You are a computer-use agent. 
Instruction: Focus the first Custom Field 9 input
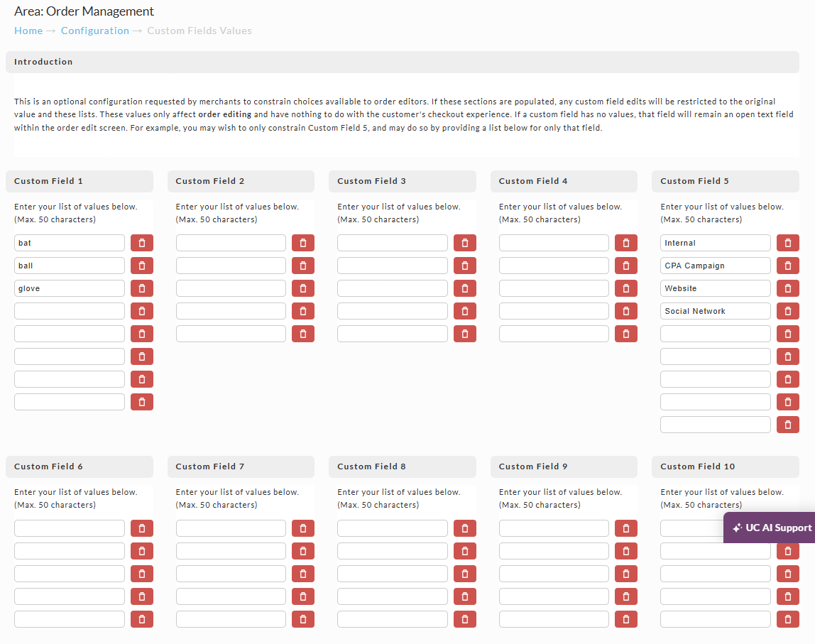(554, 528)
